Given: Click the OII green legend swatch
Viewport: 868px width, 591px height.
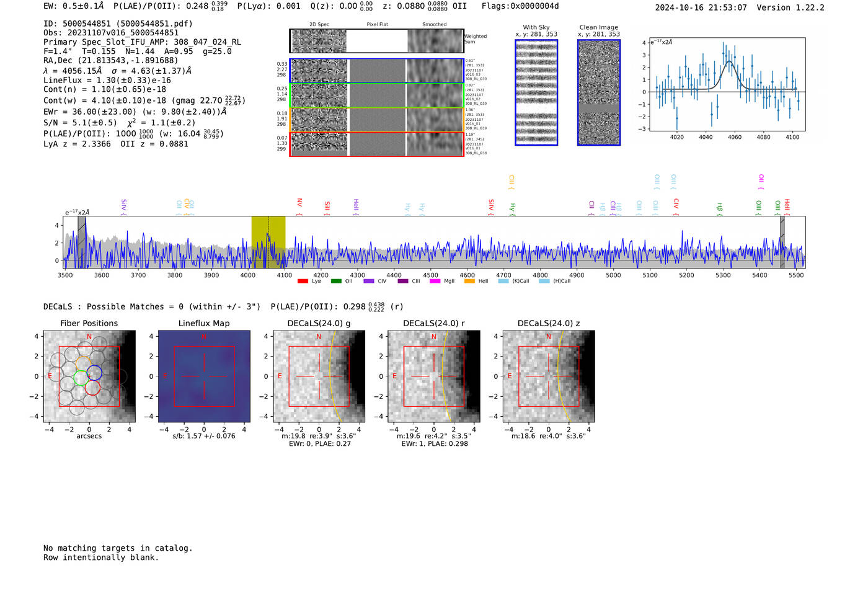Looking at the screenshot, I should point(336,282).
